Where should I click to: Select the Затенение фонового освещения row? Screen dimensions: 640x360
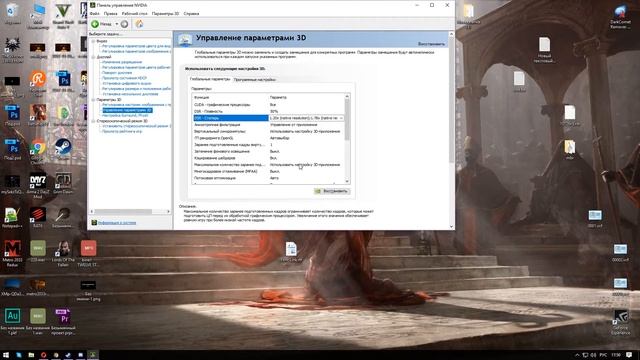[269, 151]
